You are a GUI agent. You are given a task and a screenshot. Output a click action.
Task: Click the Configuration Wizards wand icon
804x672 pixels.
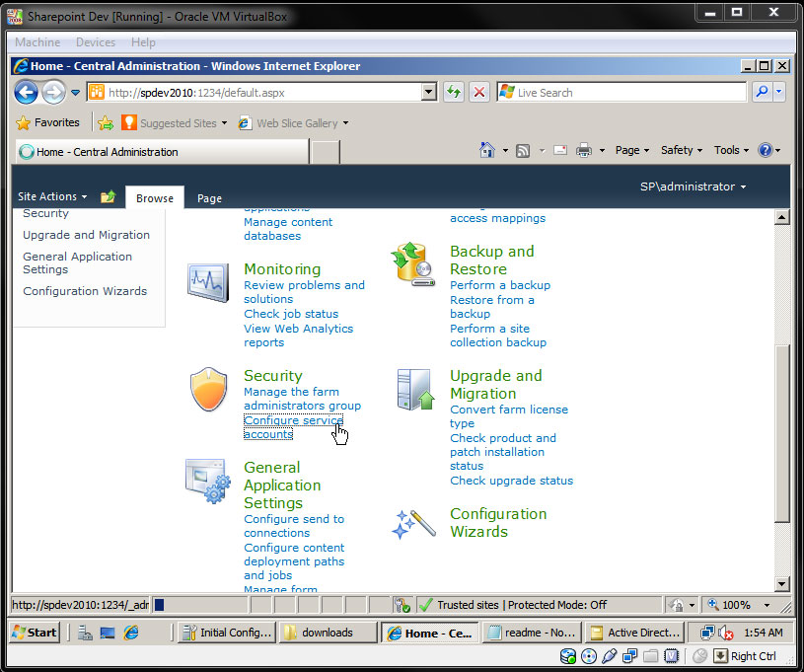tap(413, 524)
